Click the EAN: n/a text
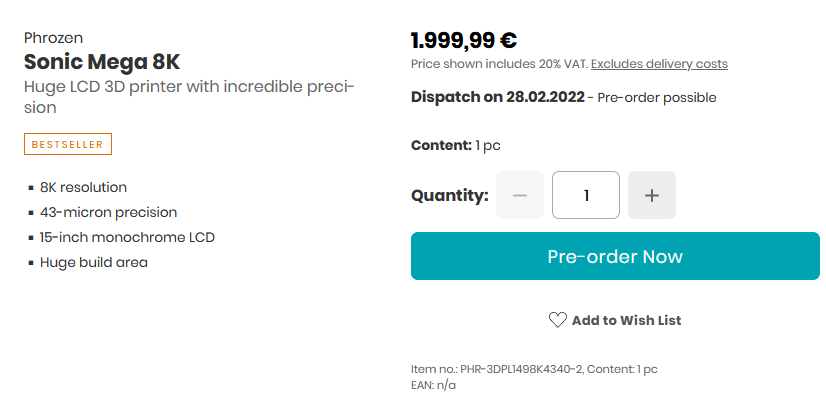The image size is (826, 406). (x=433, y=385)
